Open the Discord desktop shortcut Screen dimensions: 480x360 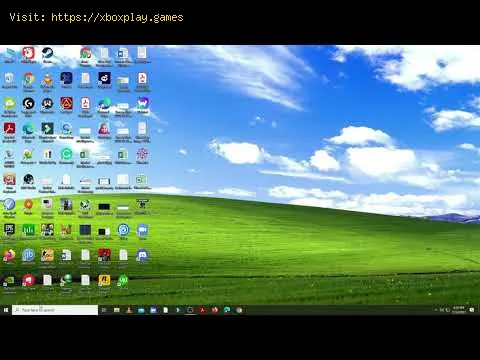pyautogui.click(x=142, y=256)
